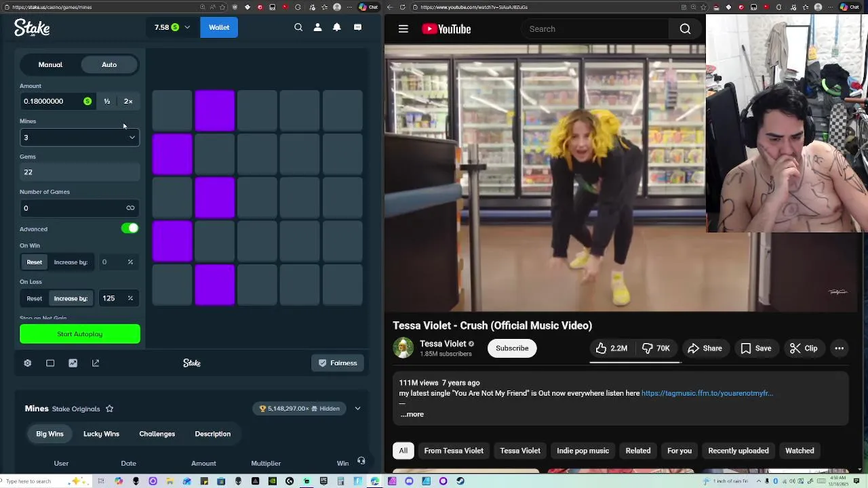Select the For you chip
Screen dimensions: 868x488
(x=679, y=451)
